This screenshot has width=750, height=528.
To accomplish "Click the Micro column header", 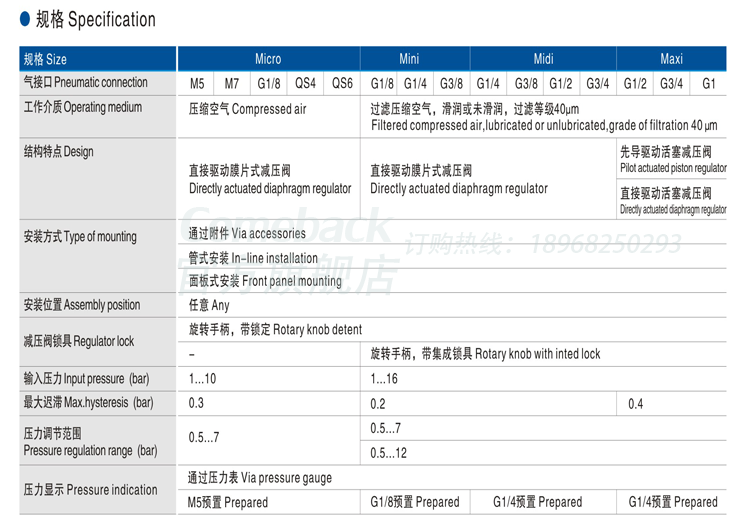I will click(268, 59).
